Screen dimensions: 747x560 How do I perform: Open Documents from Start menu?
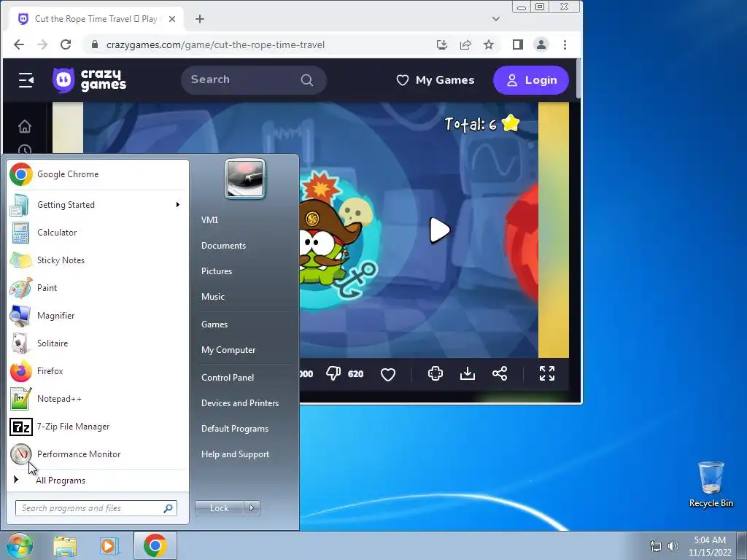pos(223,246)
